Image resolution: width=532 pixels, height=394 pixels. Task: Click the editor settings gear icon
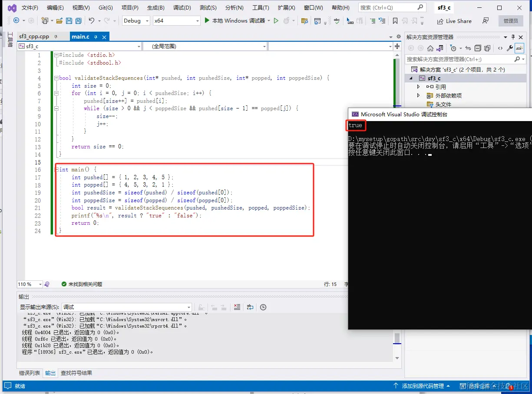398,37
